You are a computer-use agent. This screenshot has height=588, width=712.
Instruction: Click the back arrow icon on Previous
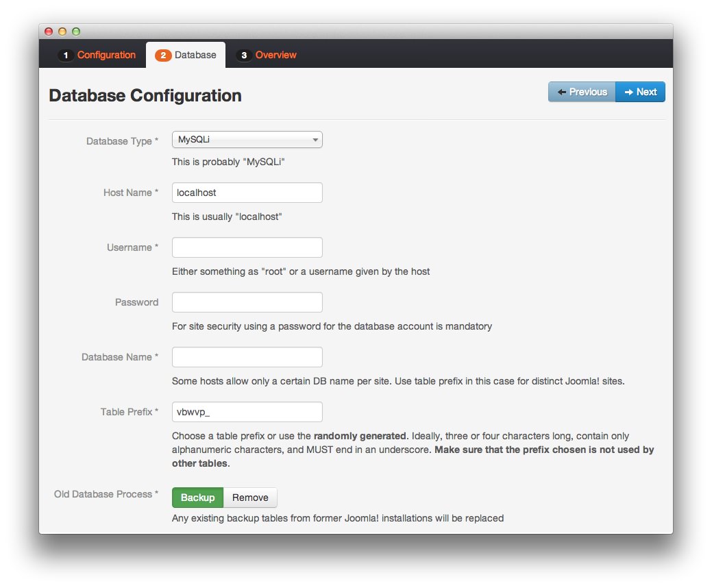[x=562, y=91]
